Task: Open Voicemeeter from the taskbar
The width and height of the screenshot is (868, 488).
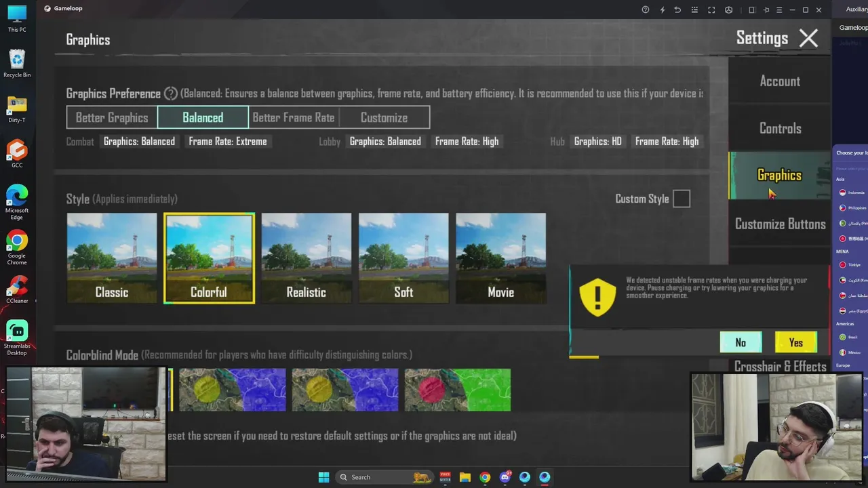Action: click(446, 477)
